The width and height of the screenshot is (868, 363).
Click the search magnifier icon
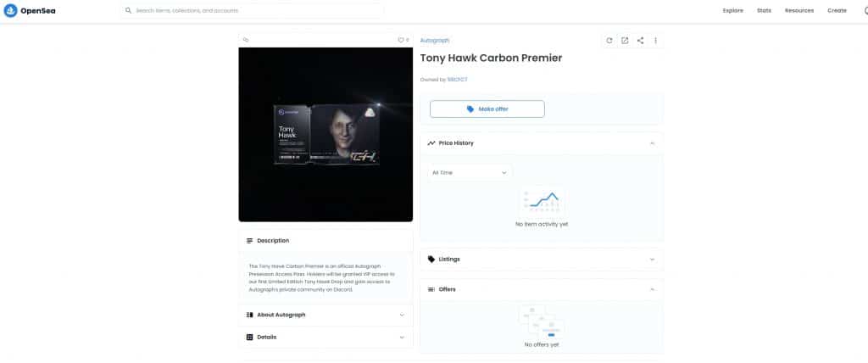pos(129,10)
